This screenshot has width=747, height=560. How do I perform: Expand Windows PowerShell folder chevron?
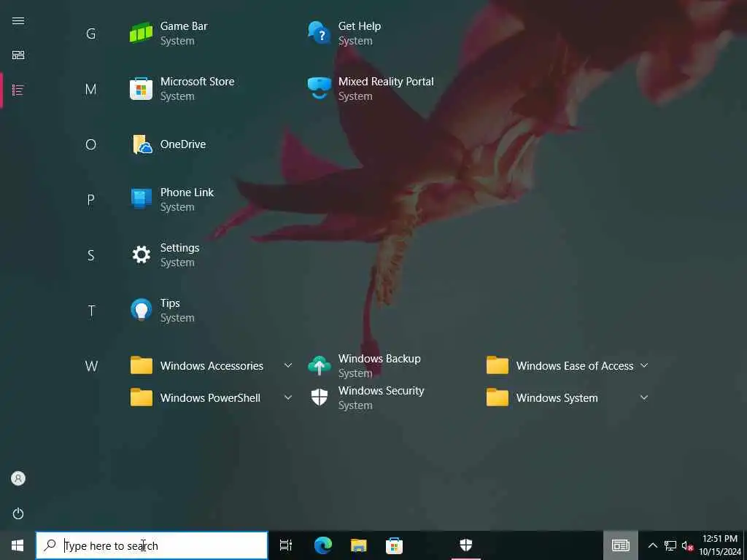click(287, 397)
